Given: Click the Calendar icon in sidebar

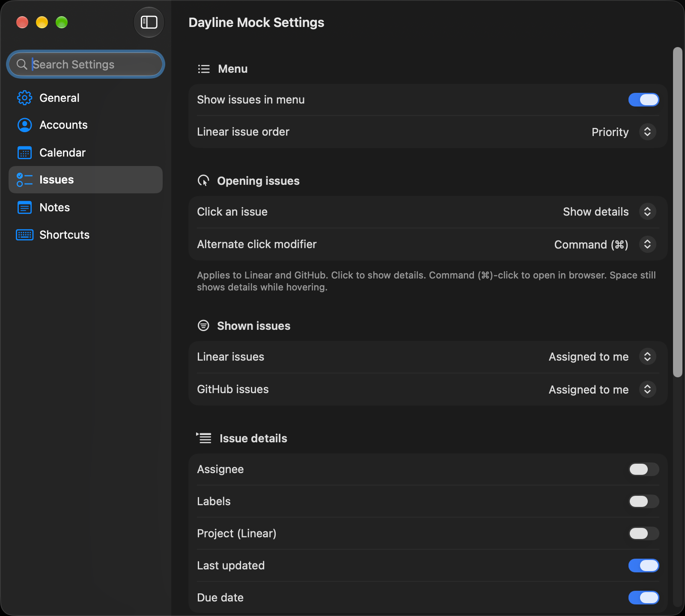Looking at the screenshot, I should 24,153.
